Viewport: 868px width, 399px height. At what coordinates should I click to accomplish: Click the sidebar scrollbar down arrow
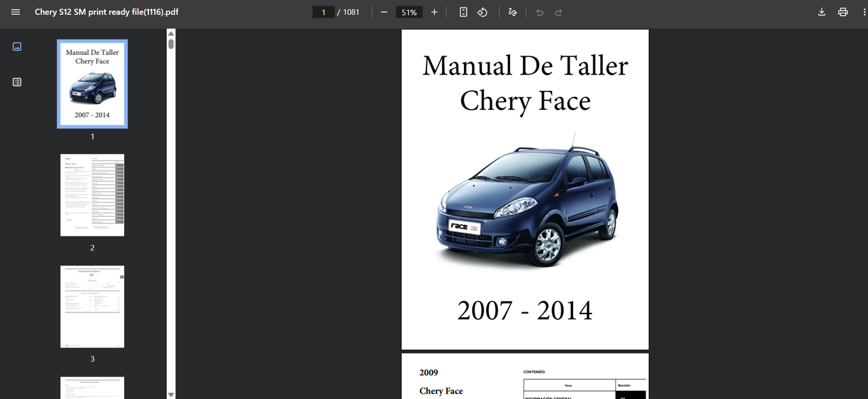[x=171, y=394]
